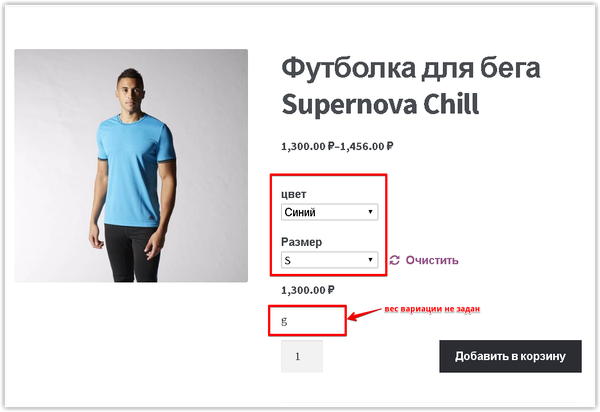Click the red note вес вариации не задан
The height and width of the screenshot is (412, 600).
tap(432, 309)
